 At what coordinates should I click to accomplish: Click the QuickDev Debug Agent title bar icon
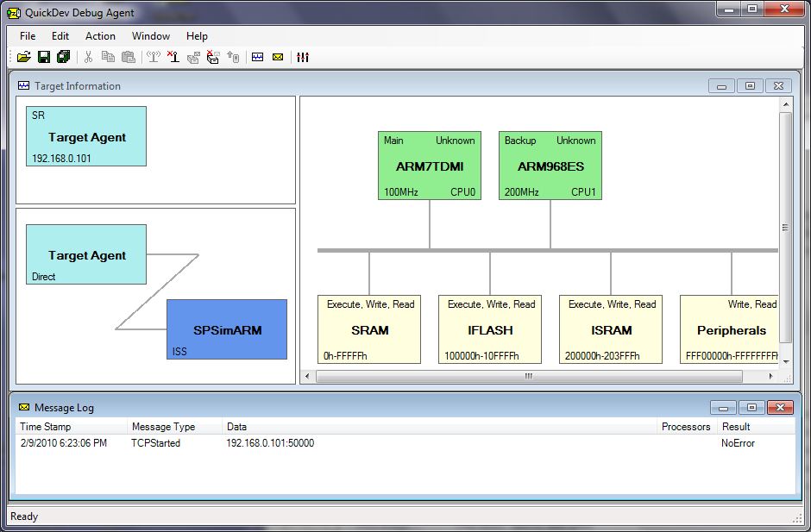14,13
